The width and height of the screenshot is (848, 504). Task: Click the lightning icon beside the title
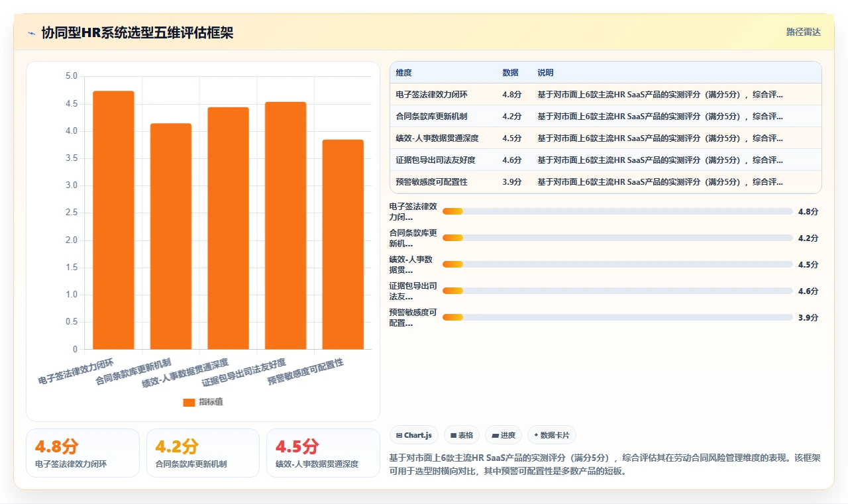coord(31,33)
